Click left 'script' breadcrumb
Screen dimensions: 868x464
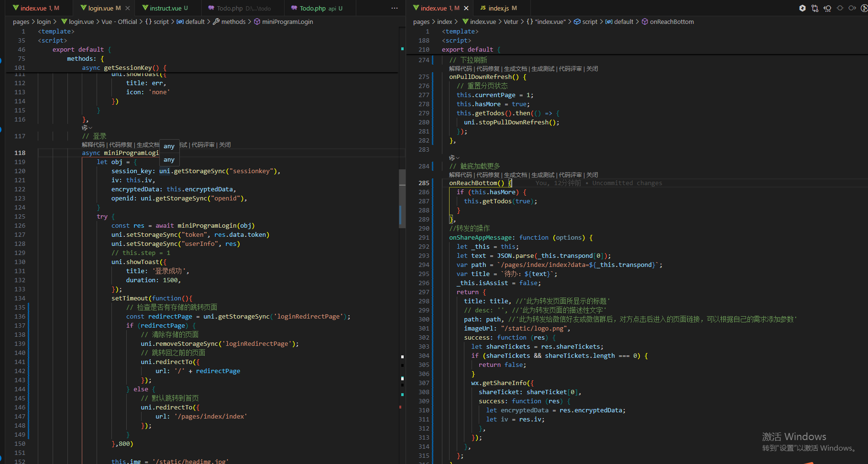coord(157,22)
